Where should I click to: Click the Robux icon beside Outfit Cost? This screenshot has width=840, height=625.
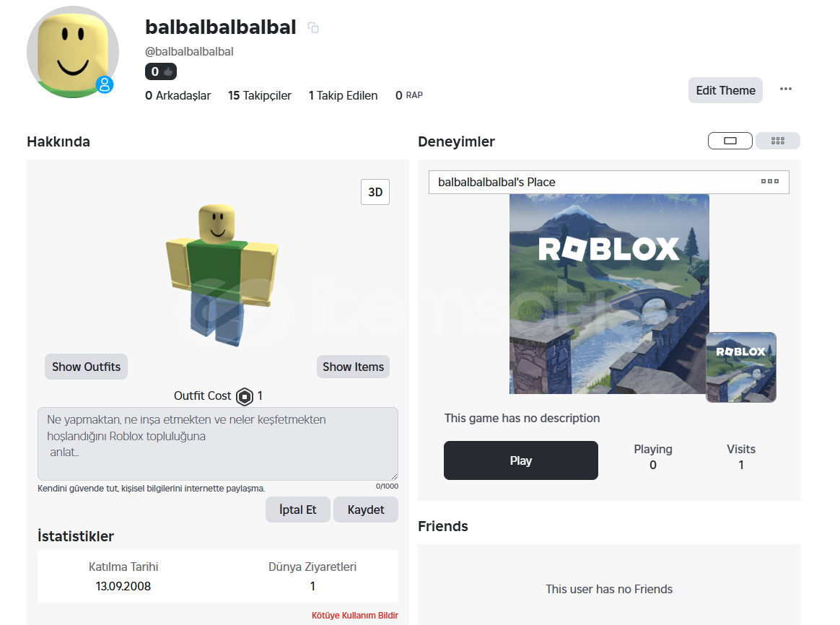(x=245, y=396)
